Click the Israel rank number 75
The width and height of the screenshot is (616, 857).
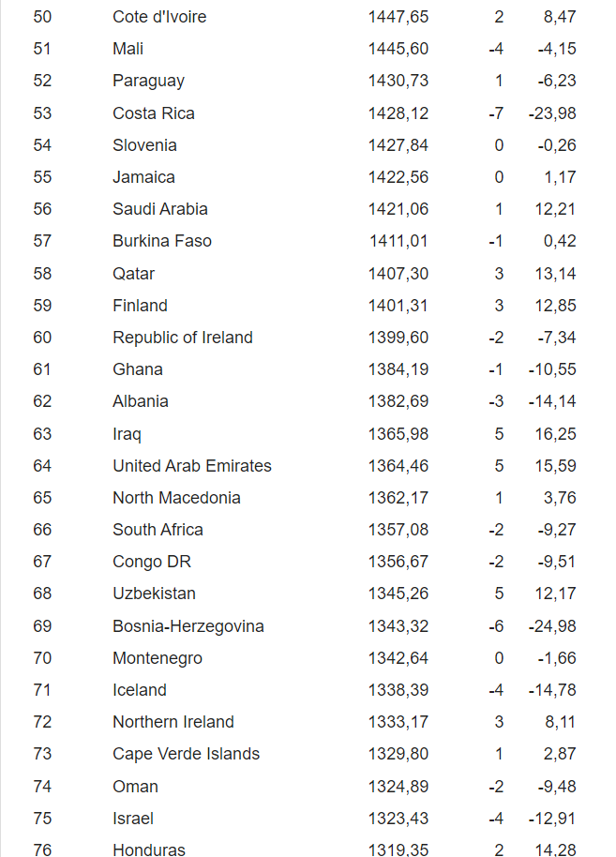[x=42, y=819]
